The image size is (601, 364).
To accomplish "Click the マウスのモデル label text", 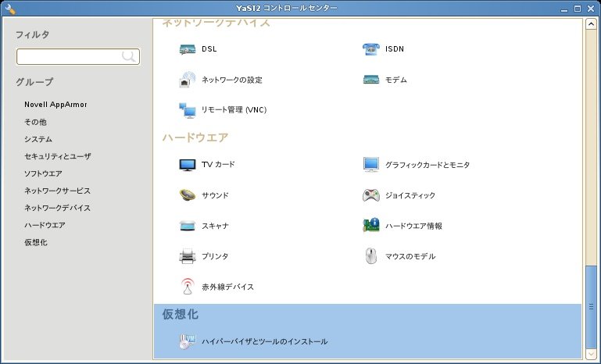I will click(x=410, y=256).
